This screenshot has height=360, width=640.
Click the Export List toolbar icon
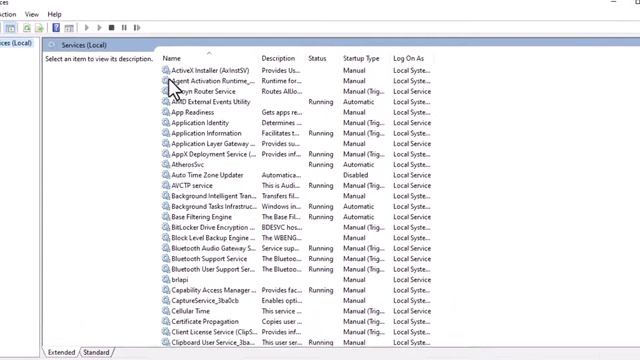(x=39, y=28)
